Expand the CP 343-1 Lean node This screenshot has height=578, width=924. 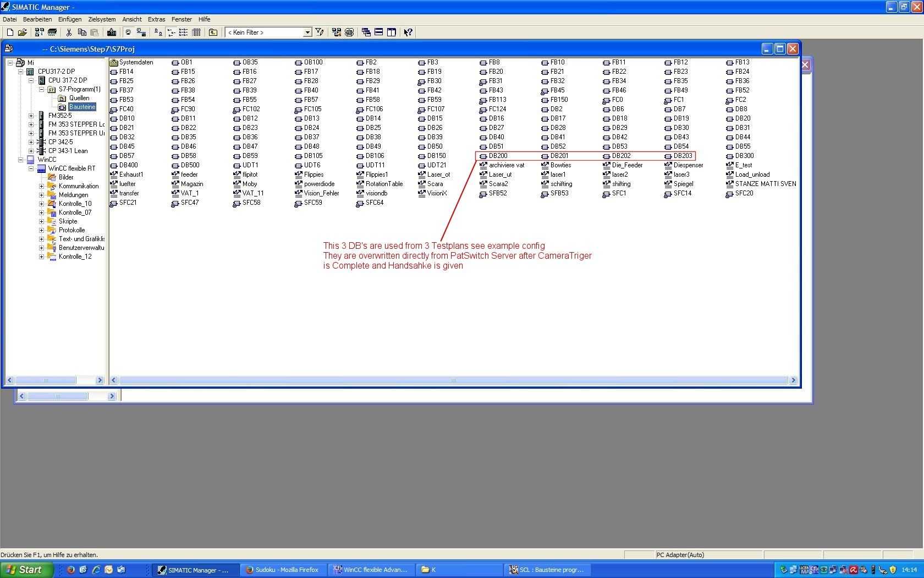pos(31,151)
